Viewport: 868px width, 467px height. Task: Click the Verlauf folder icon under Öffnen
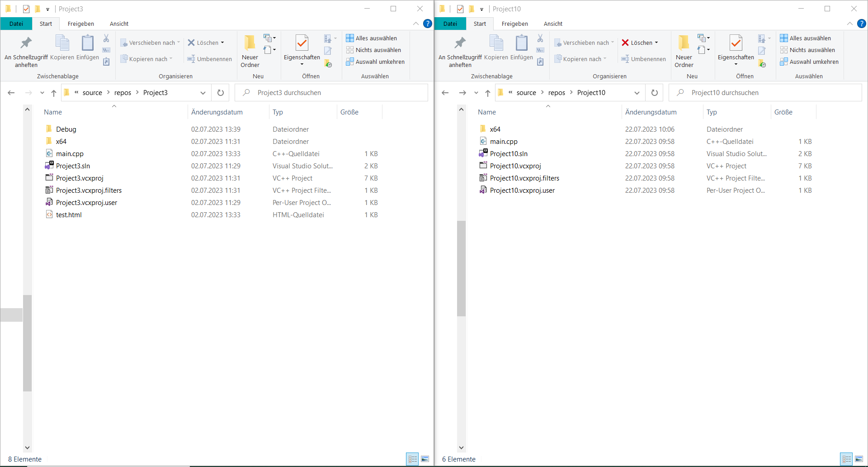click(x=328, y=64)
